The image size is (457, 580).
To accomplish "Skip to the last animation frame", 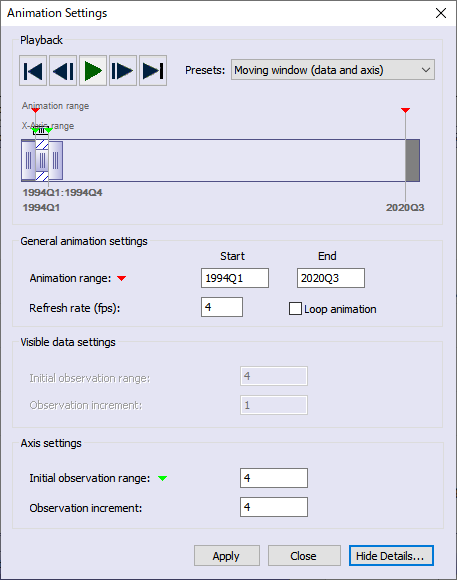I will click(x=153, y=71).
